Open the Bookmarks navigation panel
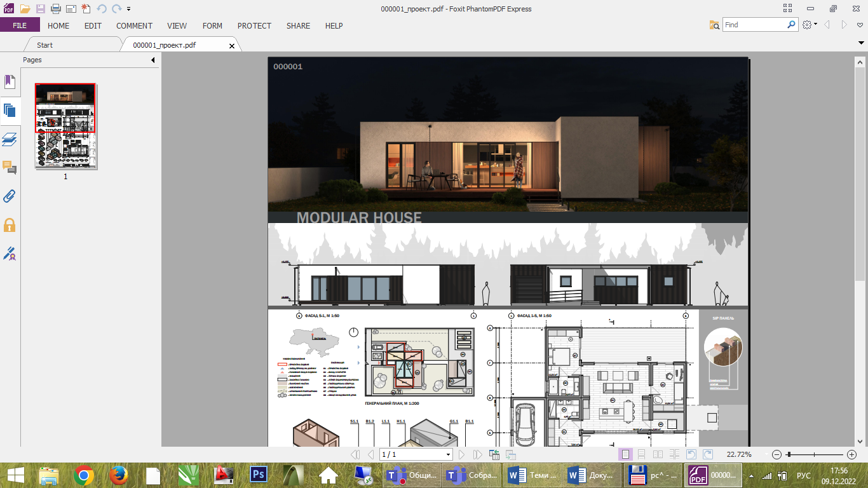 [10, 82]
